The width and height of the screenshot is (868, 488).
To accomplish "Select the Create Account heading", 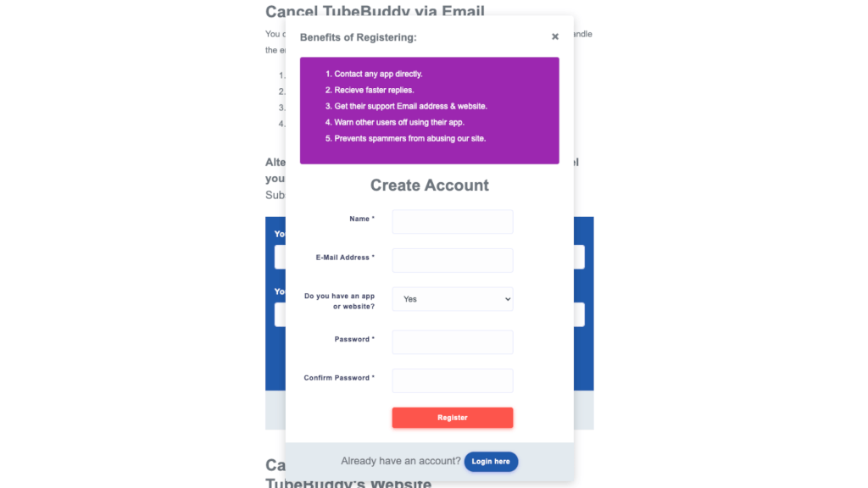I will (430, 186).
